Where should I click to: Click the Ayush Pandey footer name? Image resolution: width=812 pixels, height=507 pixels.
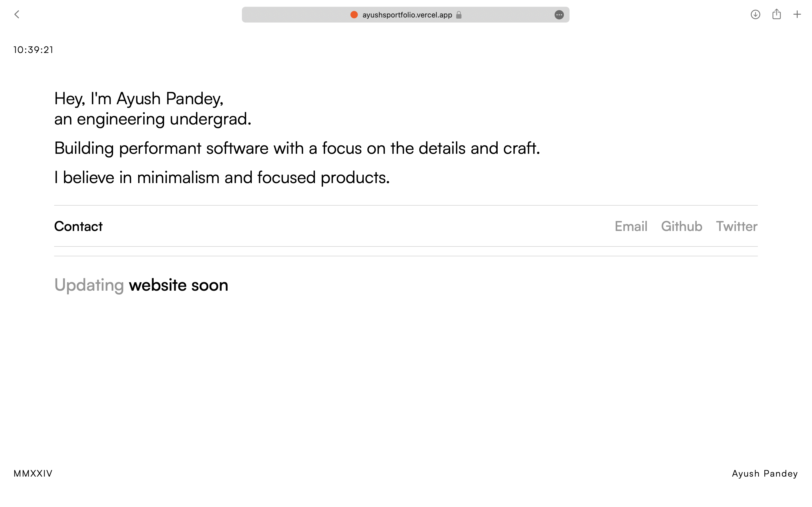point(765,473)
